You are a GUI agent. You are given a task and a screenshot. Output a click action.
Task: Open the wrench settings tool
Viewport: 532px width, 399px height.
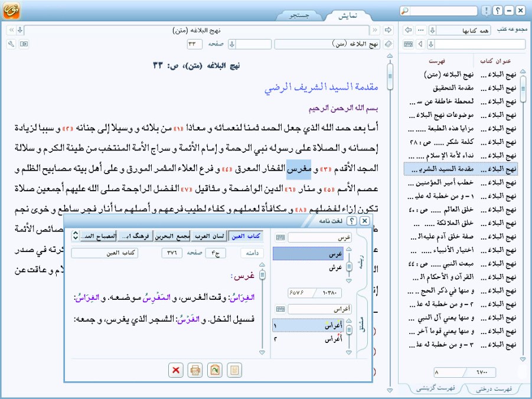point(11,44)
